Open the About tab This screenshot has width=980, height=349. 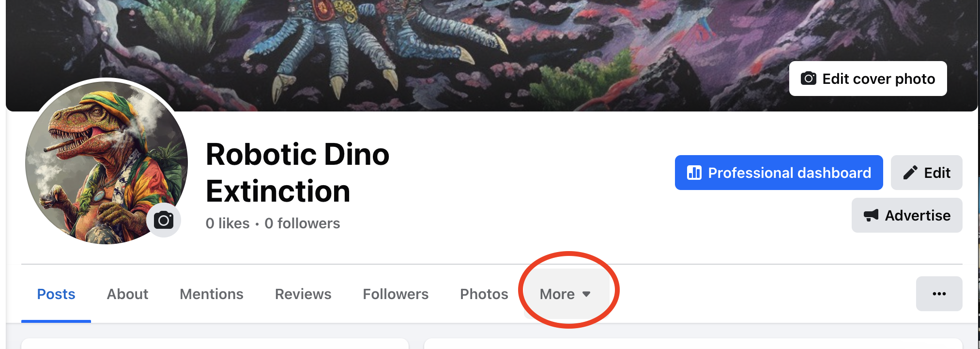(127, 294)
